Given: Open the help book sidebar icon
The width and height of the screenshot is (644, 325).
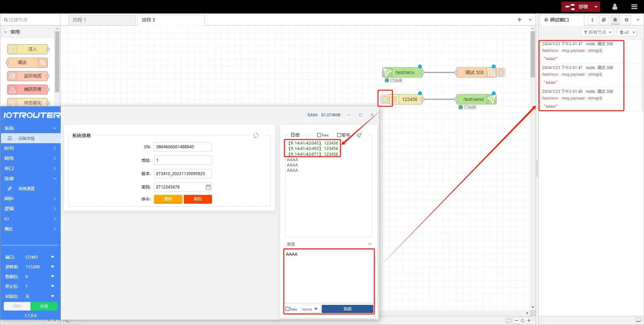Looking at the screenshot, I should coord(603,20).
